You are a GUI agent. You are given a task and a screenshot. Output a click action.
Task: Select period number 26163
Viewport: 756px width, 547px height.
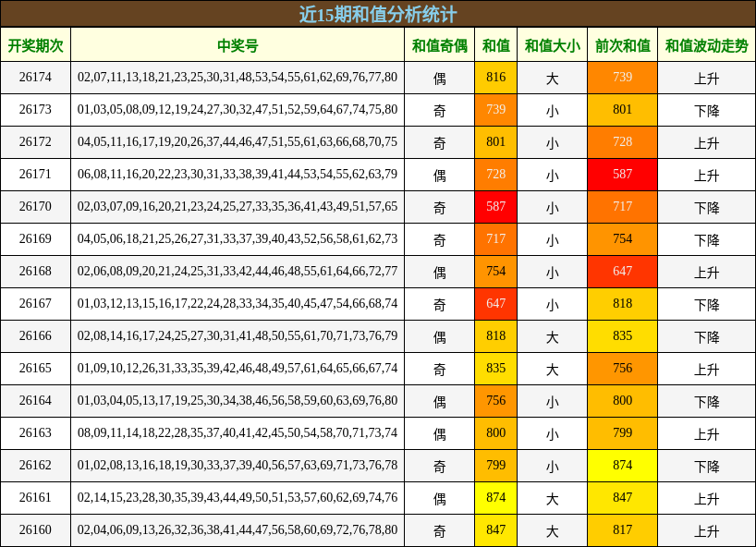coord(35,432)
